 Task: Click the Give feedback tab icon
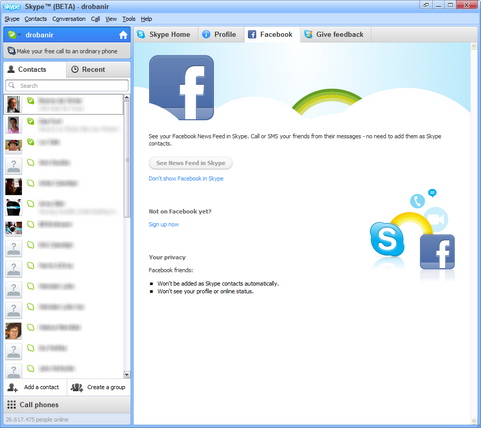pyautogui.click(x=308, y=34)
